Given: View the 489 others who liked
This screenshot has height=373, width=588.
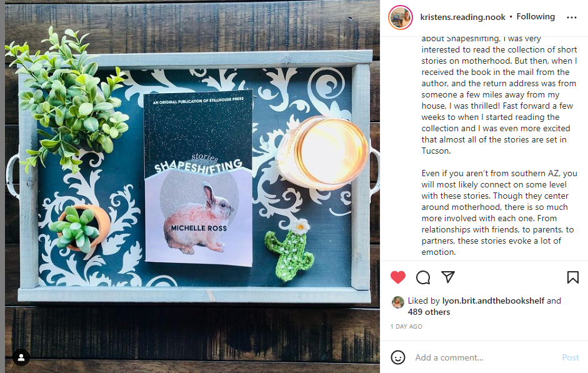Looking at the screenshot, I should 429,312.
